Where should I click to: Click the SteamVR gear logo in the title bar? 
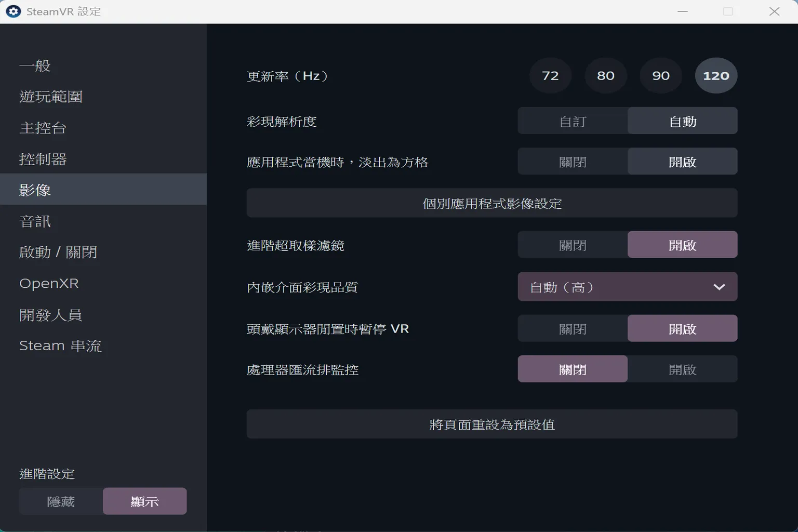pyautogui.click(x=12, y=10)
